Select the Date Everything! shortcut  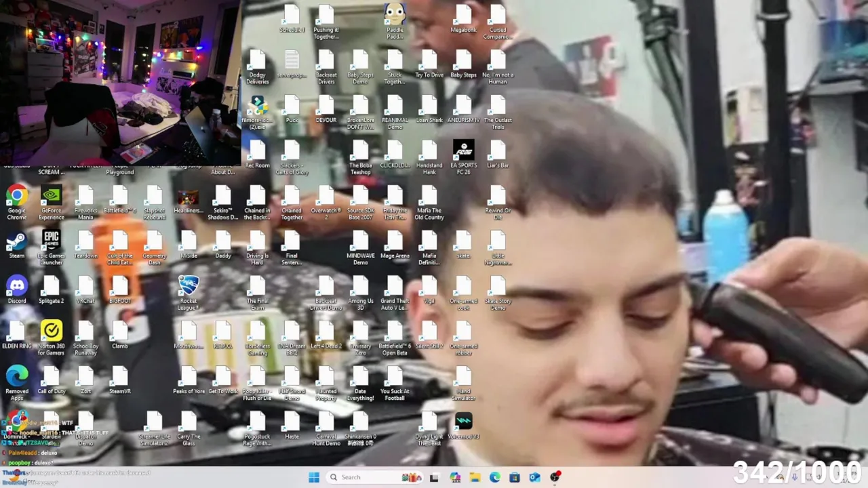pos(360,384)
